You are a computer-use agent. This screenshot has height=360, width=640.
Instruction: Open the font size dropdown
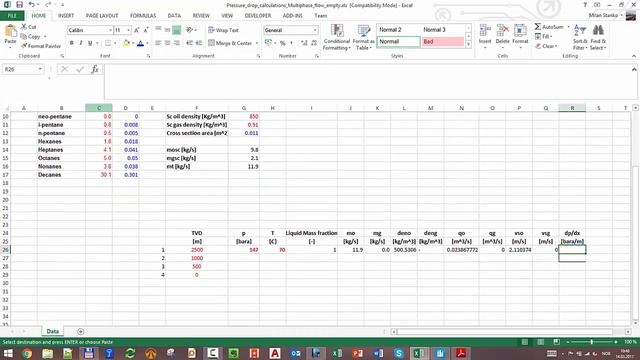point(129,30)
